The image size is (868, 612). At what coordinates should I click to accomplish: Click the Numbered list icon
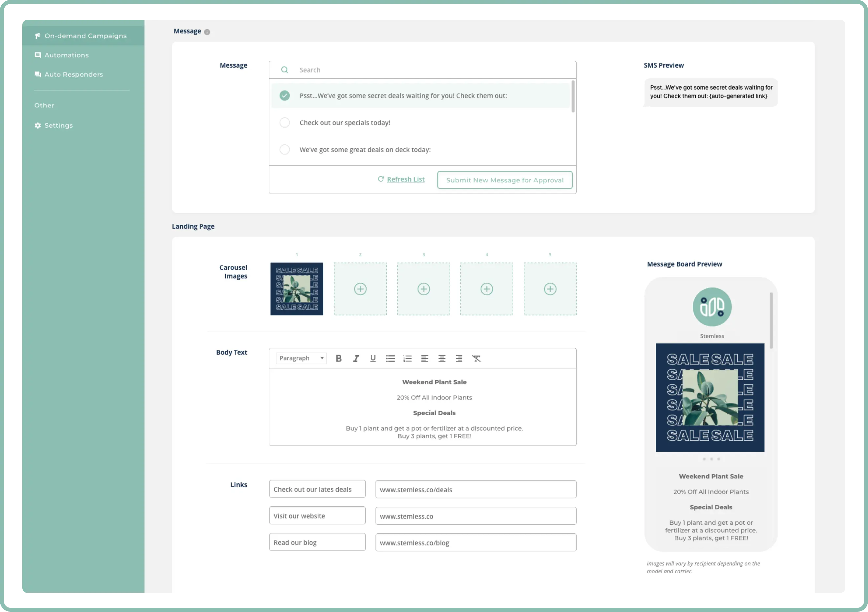coord(408,358)
